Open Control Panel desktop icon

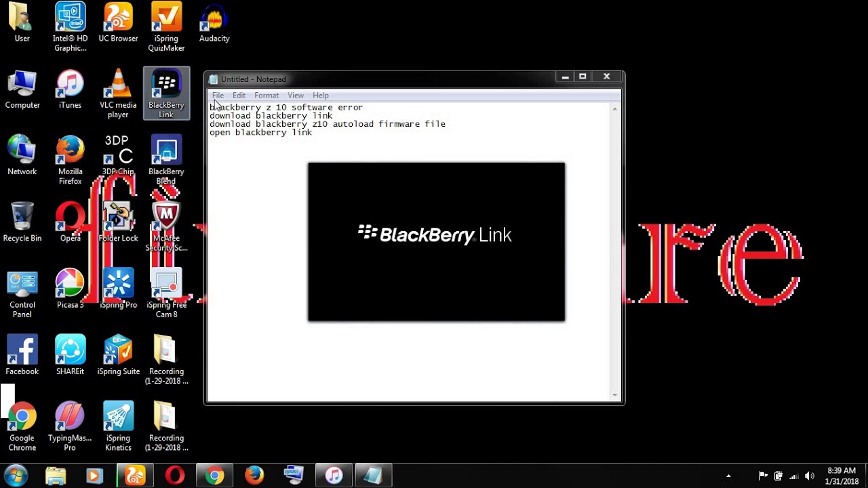coord(22,293)
